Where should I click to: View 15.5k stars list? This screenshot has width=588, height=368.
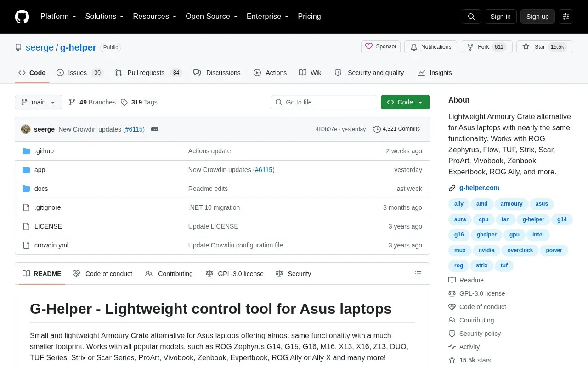coord(475,360)
